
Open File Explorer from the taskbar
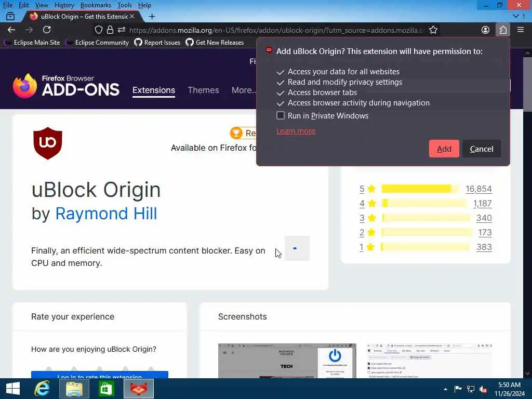(74, 389)
